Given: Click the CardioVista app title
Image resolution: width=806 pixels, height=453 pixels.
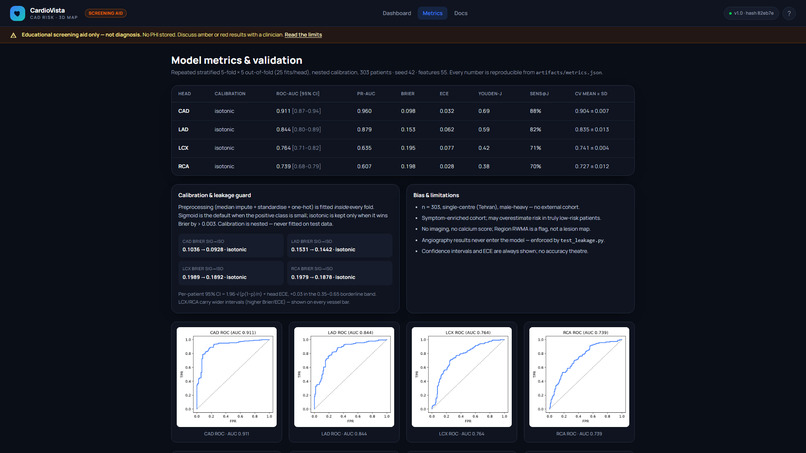Looking at the screenshot, I should (x=47, y=10).
